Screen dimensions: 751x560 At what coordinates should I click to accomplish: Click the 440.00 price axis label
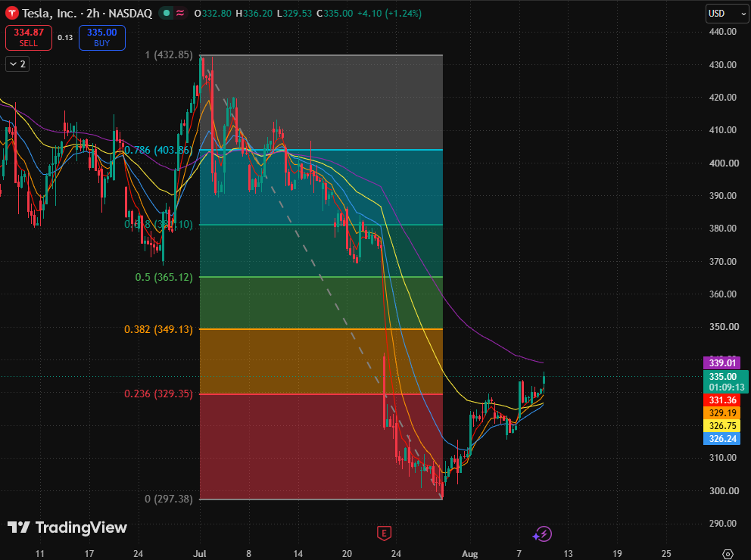click(x=722, y=32)
